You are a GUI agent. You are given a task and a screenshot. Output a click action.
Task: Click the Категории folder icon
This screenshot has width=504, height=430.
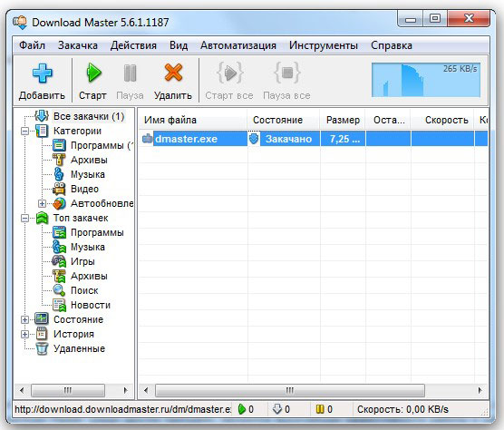point(42,131)
